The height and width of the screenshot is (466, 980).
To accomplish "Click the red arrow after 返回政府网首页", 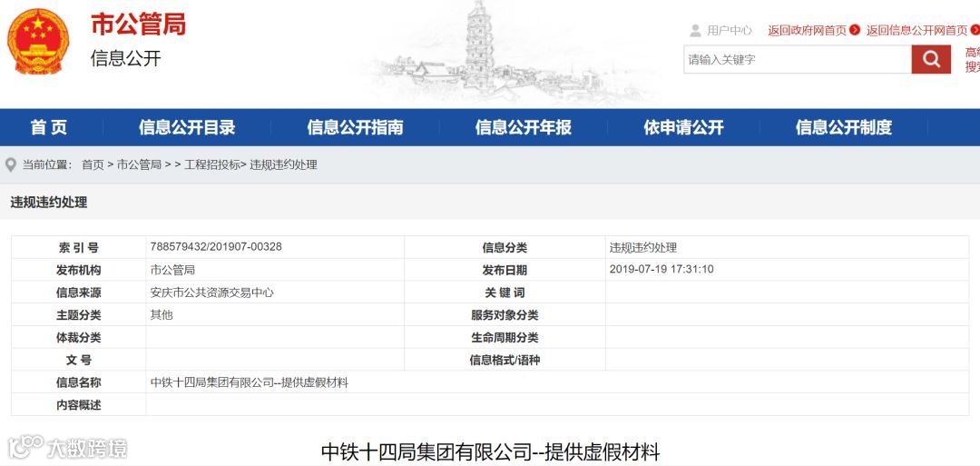I will click(855, 30).
